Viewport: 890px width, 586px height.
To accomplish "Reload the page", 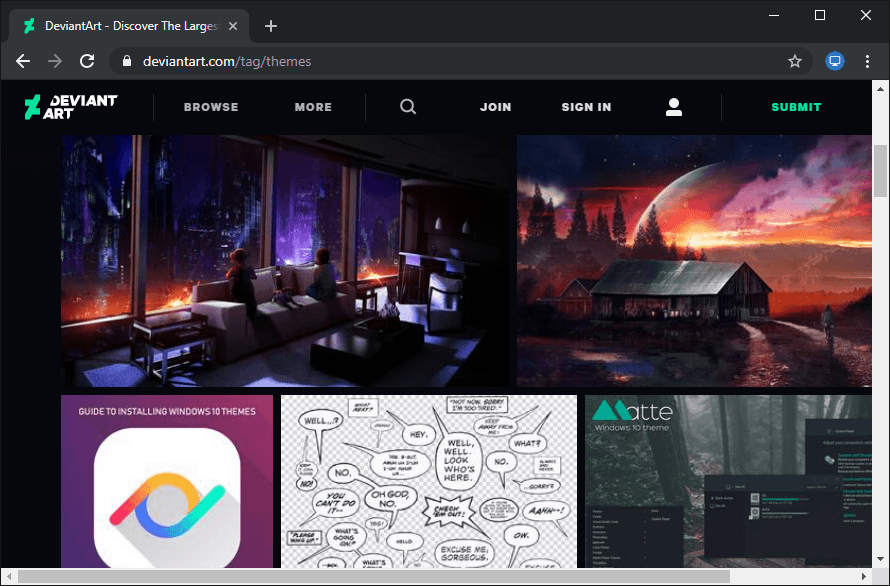I will pos(87,61).
